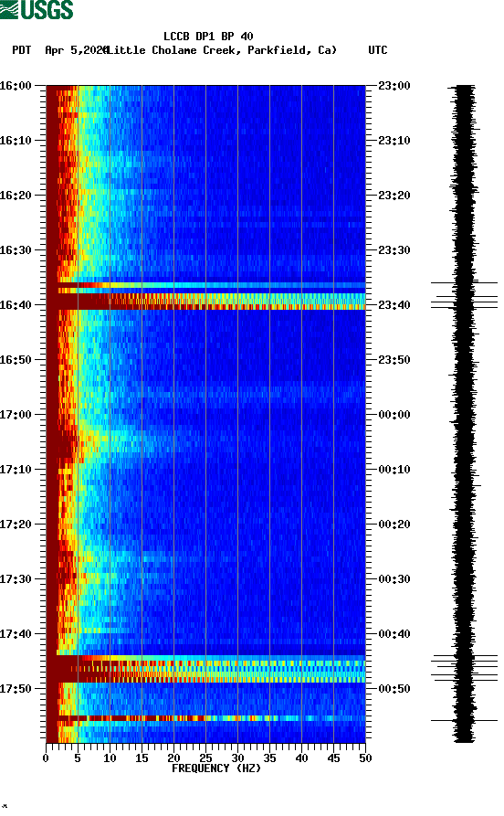Screen dimensions: 504x816
Task: Click the '16:40' PDT time label
Action: pos(16,305)
